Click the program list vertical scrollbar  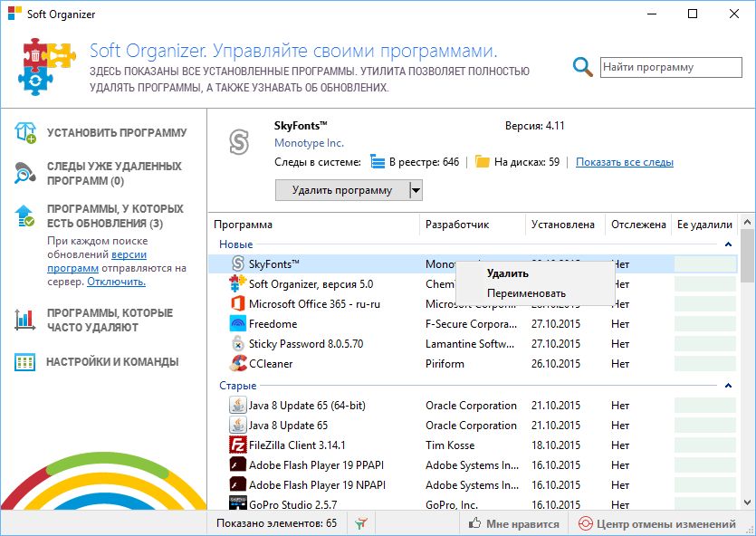tap(747, 362)
